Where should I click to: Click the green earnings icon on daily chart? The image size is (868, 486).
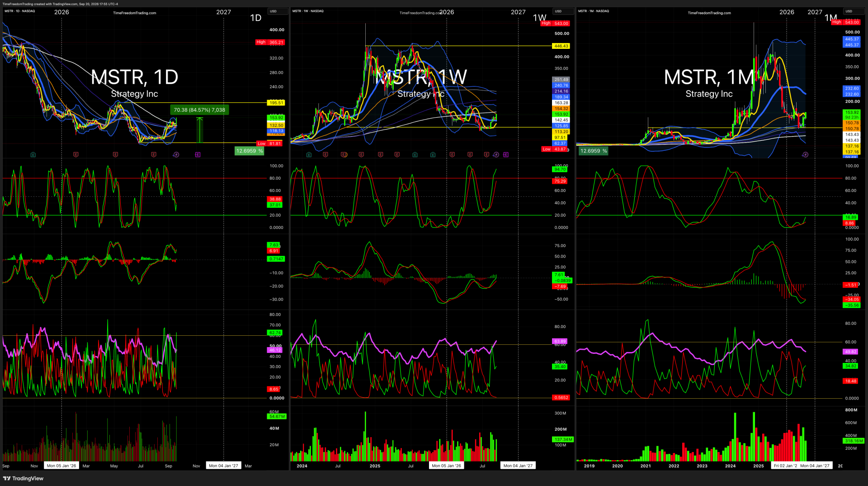tap(33, 155)
